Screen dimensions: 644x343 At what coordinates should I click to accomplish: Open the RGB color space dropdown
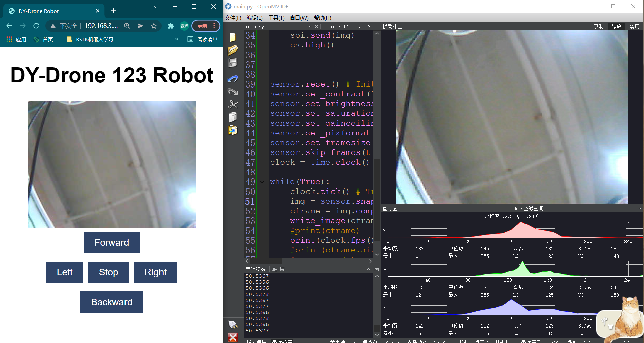tap(640, 208)
